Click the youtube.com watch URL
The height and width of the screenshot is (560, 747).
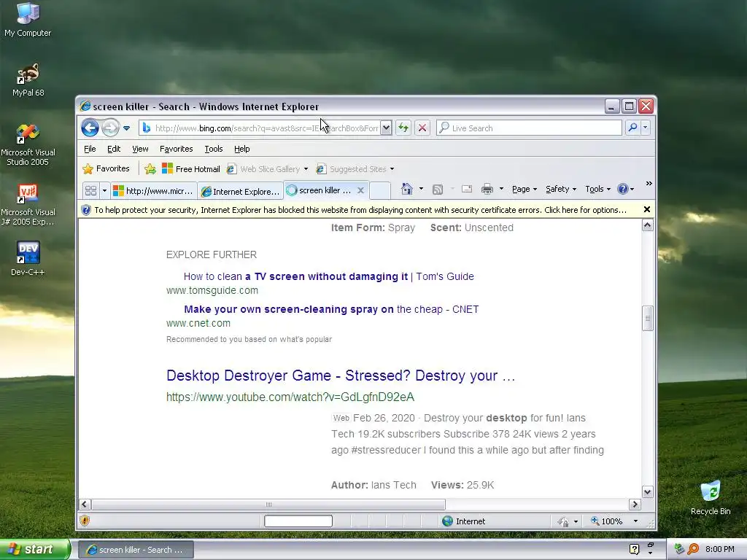(x=290, y=397)
